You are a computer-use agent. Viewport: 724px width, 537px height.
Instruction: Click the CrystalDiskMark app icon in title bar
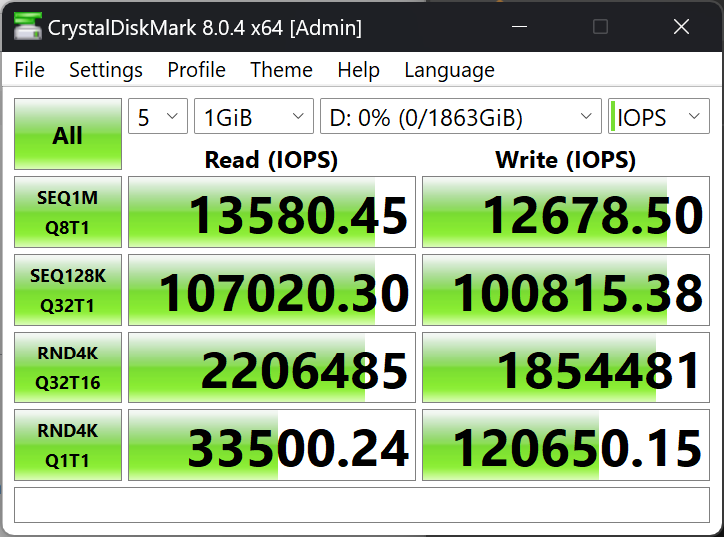click(x=28, y=27)
